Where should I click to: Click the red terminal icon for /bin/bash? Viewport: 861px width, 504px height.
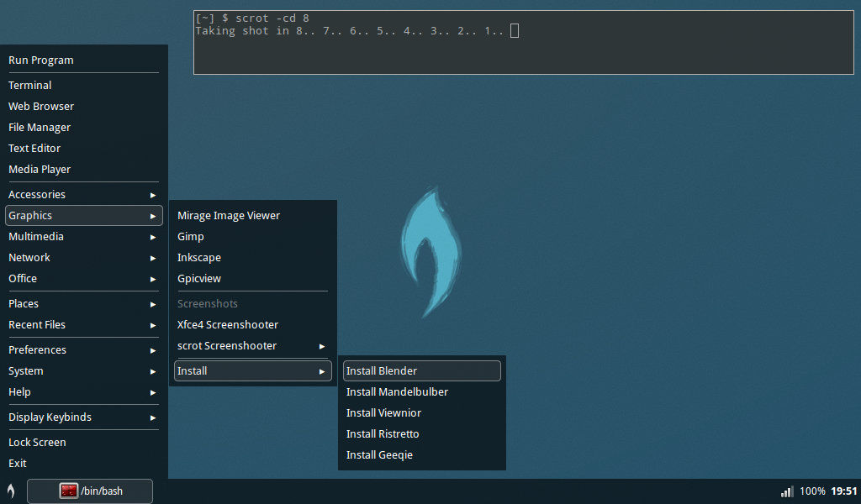69,491
